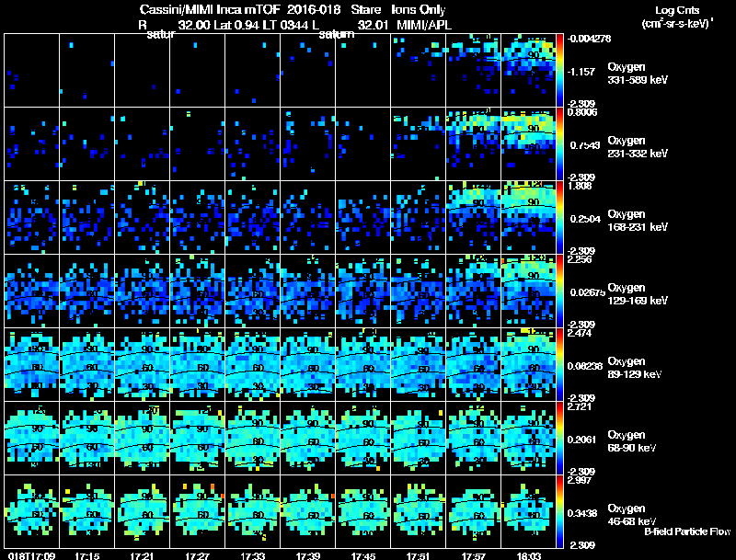Select the 331-589 keV panel at 18:03
The image size is (736, 560).
pos(528,71)
